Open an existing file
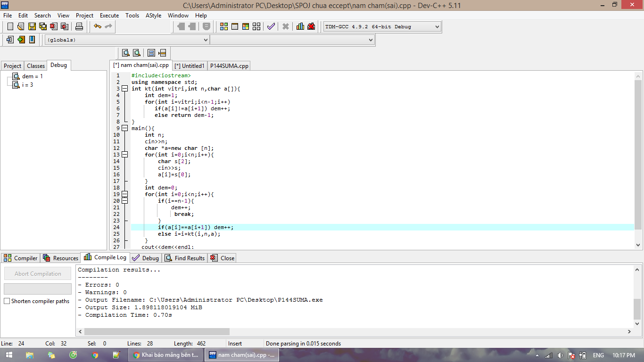The image size is (644, 362). click(x=21, y=26)
